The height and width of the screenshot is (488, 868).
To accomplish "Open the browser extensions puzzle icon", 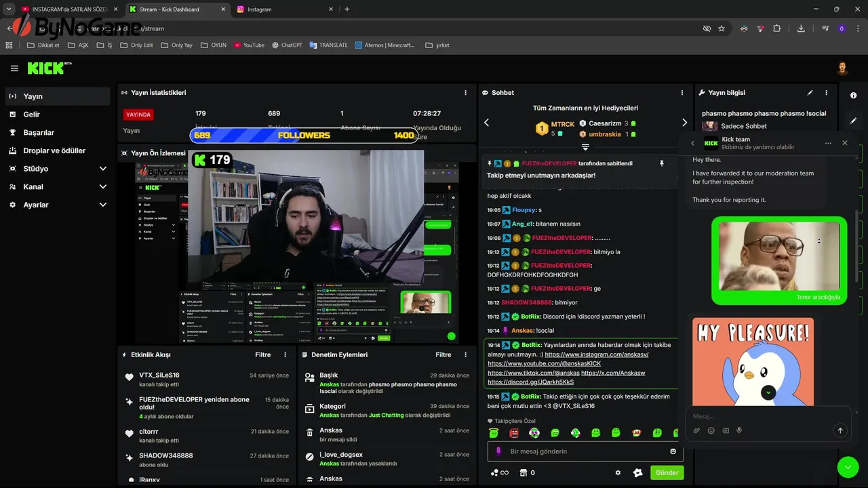I will tap(777, 28).
